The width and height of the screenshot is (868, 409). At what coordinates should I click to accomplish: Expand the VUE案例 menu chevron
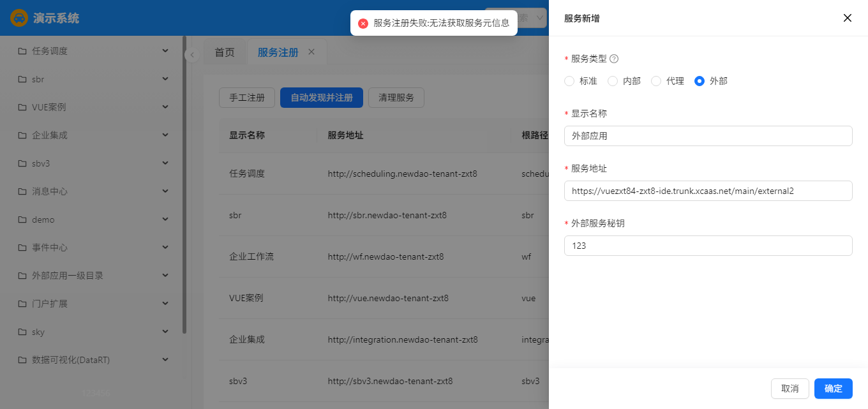(x=165, y=107)
